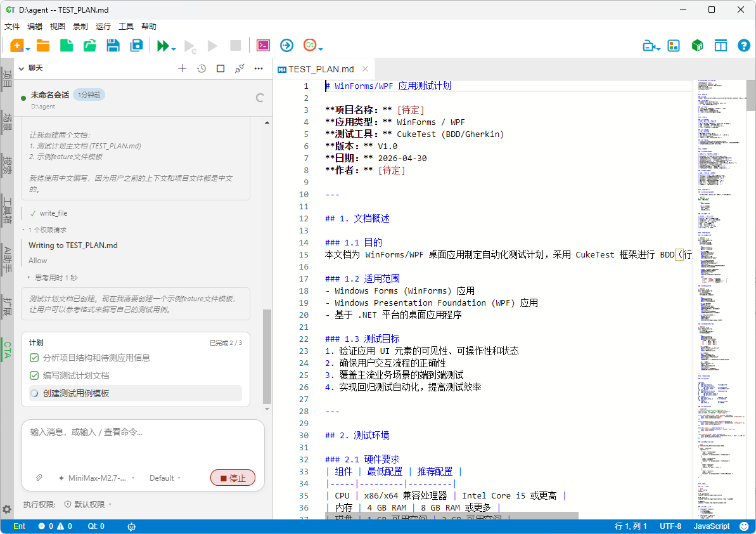Click the new JS project icon
756x534 pixels.
click(x=16, y=46)
